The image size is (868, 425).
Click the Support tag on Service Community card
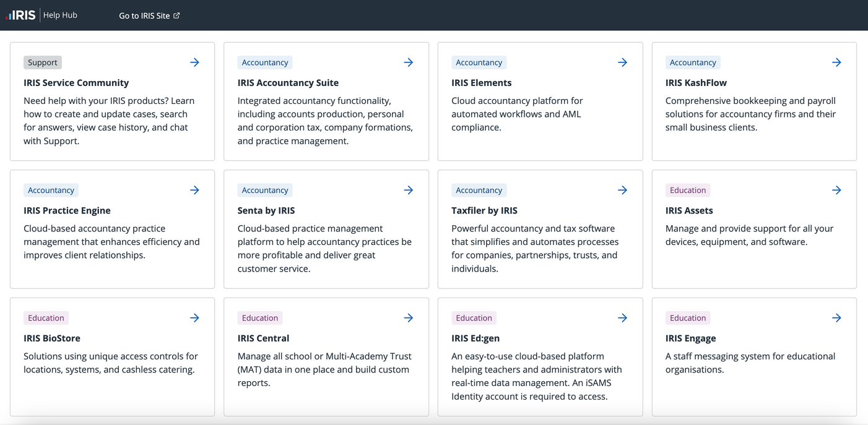tap(43, 62)
